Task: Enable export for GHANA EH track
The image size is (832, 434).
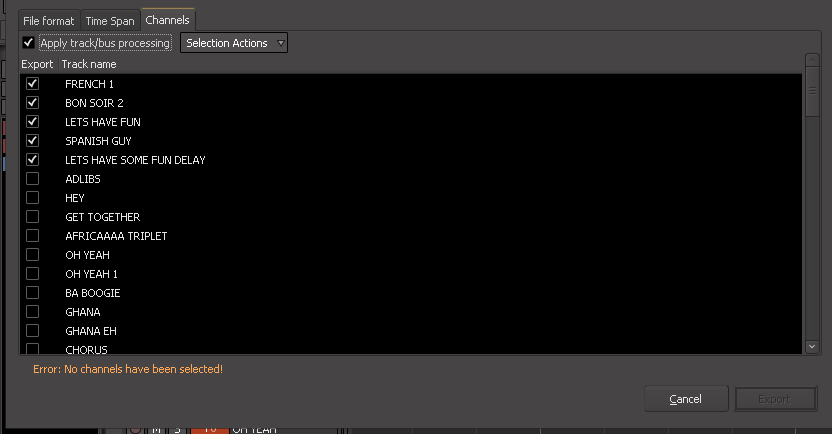Action: point(32,331)
